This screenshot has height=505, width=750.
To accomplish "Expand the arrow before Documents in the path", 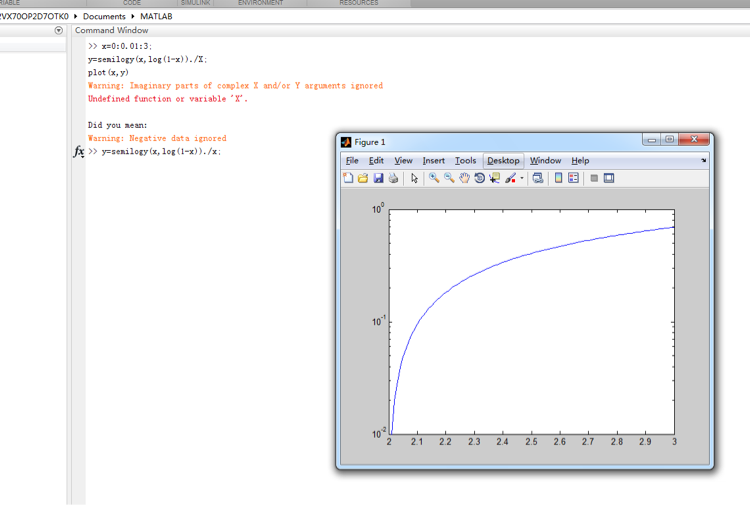I will [x=76, y=16].
